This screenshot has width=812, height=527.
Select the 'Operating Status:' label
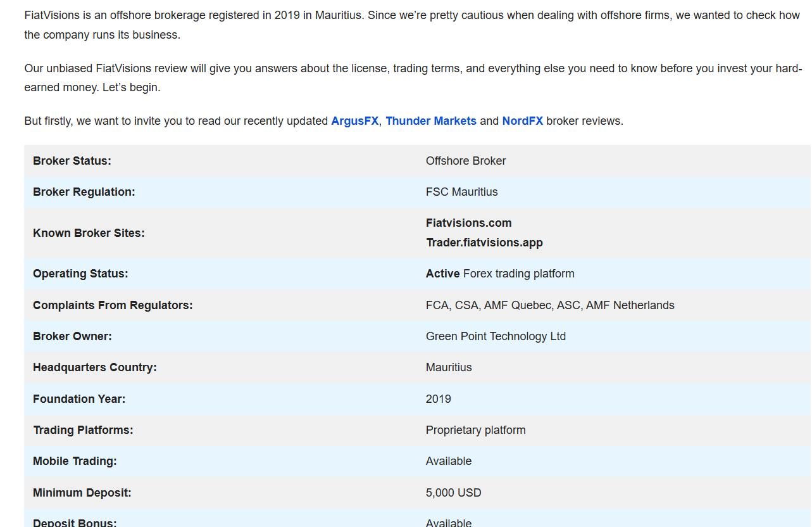click(80, 274)
